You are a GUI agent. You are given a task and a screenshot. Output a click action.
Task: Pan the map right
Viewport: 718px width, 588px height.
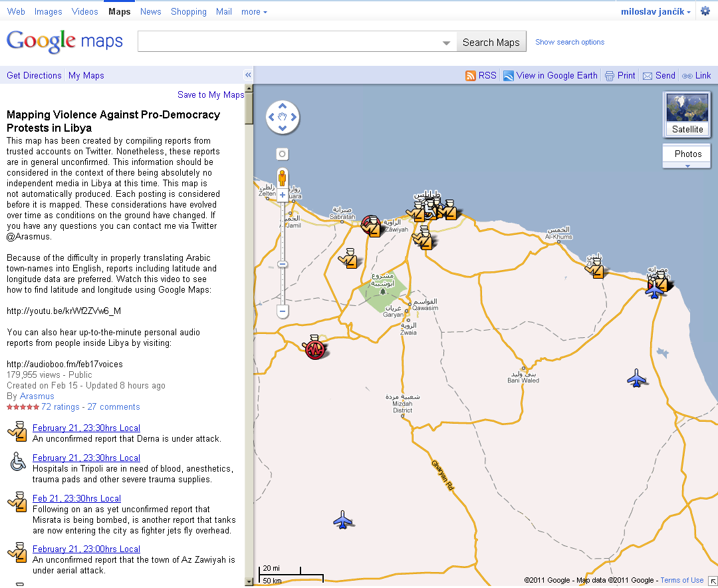pyautogui.click(x=294, y=117)
